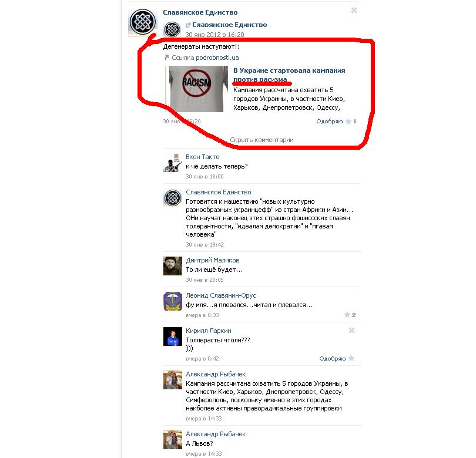Click Дмитрий Маликов's avatar photo

point(173,266)
